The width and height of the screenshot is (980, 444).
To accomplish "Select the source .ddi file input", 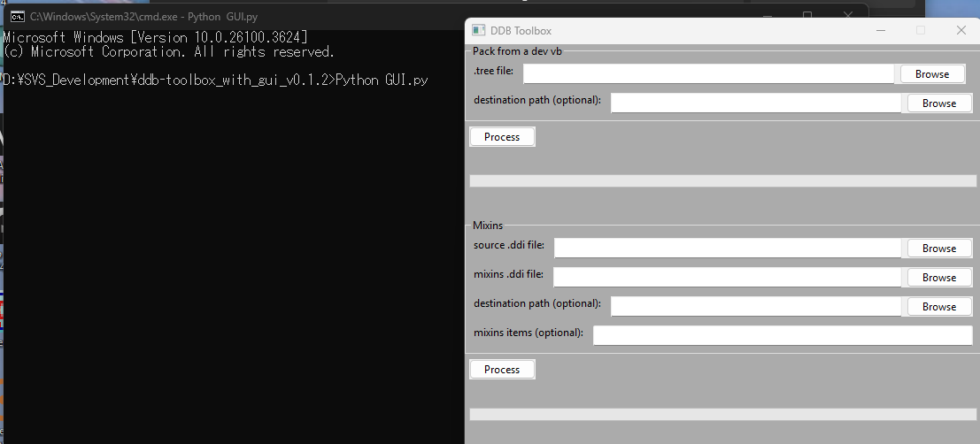I will tap(727, 249).
